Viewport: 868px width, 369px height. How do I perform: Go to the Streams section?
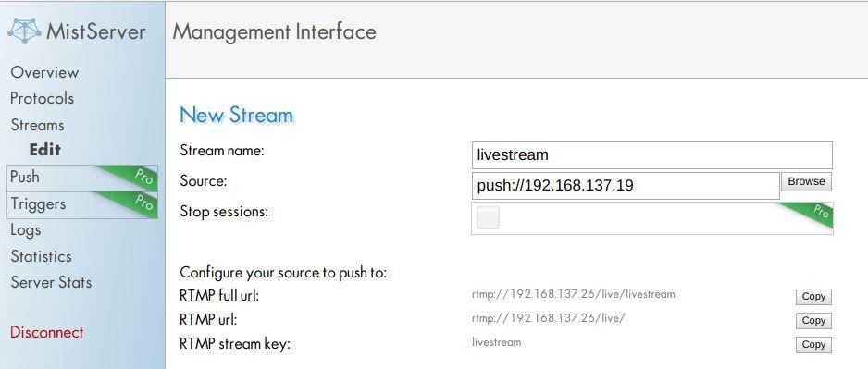pyautogui.click(x=37, y=125)
